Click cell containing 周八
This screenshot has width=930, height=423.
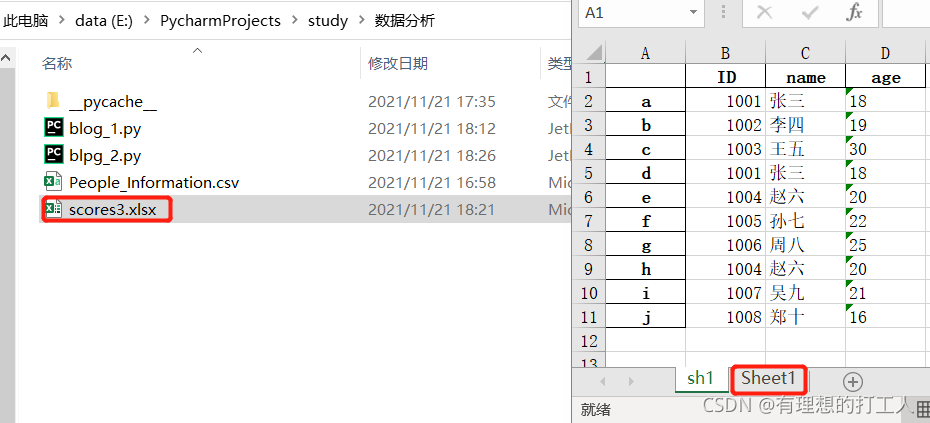click(805, 245)
